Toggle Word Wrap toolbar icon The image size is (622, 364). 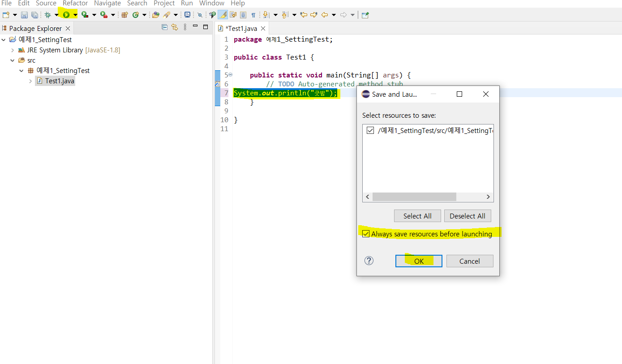233,15
